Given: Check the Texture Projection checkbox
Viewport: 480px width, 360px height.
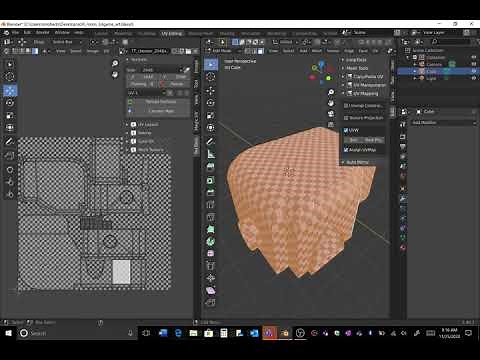Looking at the screenshot, I should 346,118.
